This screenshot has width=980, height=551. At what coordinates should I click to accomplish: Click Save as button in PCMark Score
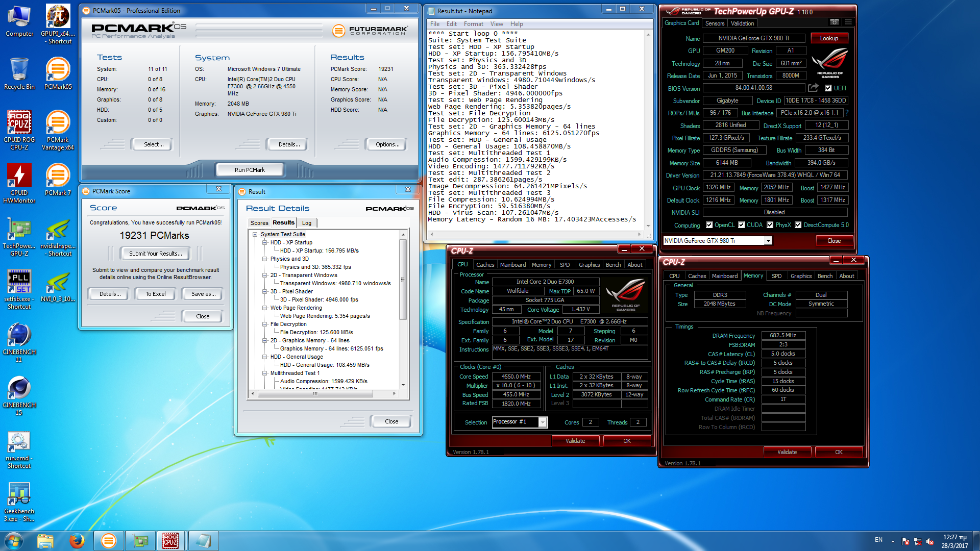[203, 294]
